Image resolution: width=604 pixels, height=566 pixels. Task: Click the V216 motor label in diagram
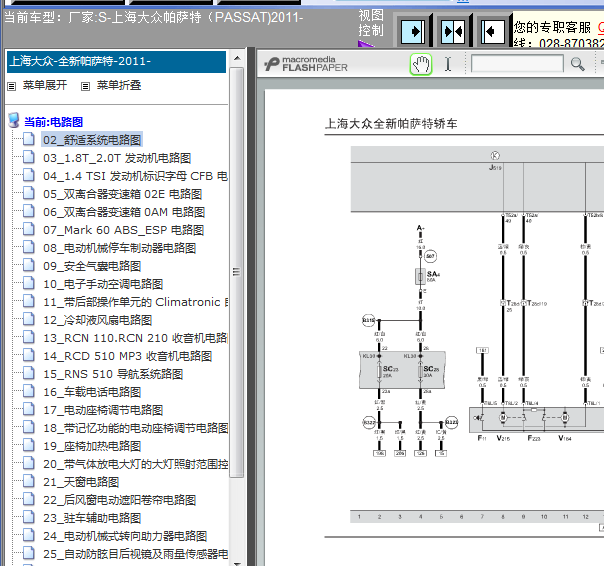[503, 438]
